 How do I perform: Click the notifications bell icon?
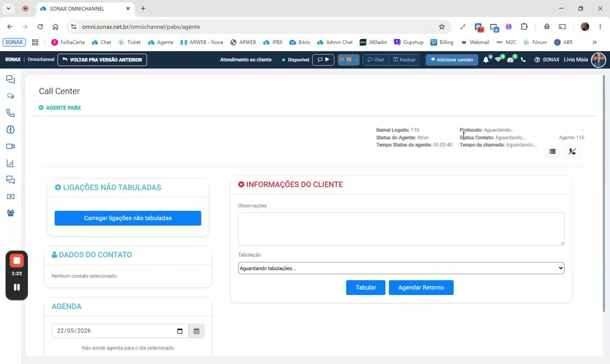point(486,60)
